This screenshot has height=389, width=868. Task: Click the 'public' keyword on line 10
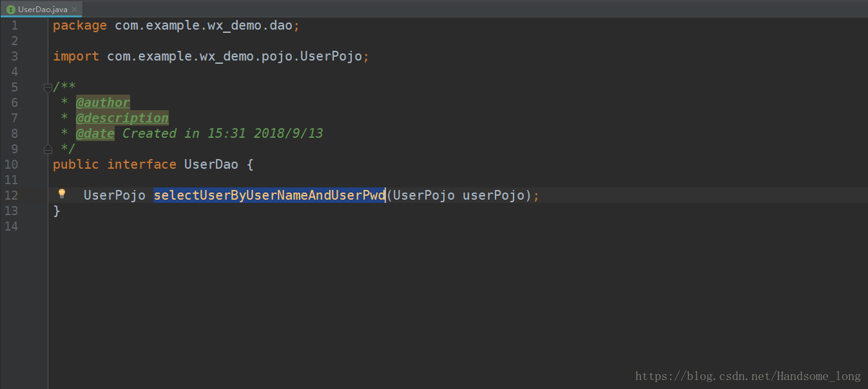click(x=76, y=164)
